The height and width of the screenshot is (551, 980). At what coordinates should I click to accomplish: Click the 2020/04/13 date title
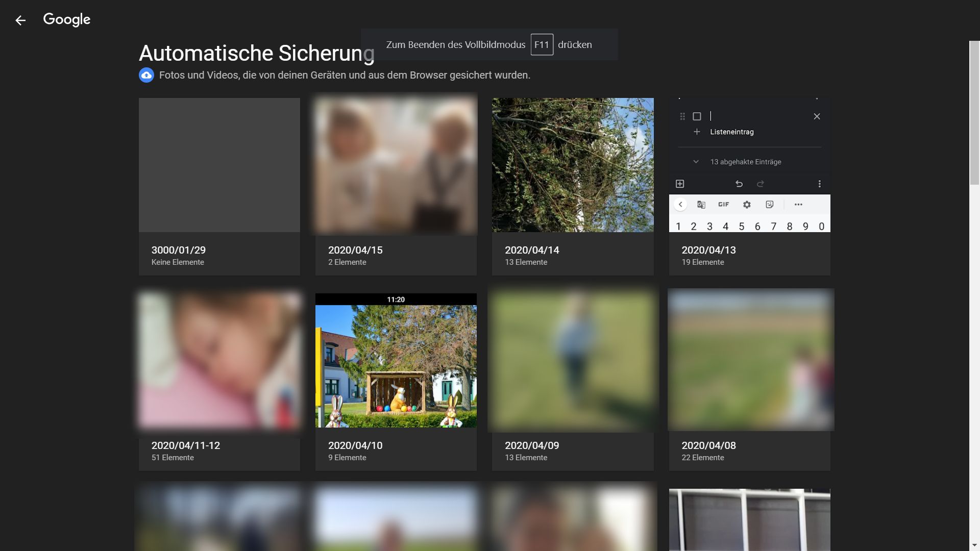[x=708, y=250]
